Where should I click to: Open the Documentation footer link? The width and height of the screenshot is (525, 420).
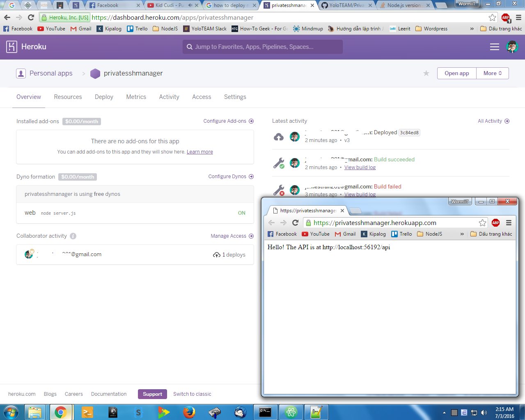109,394
